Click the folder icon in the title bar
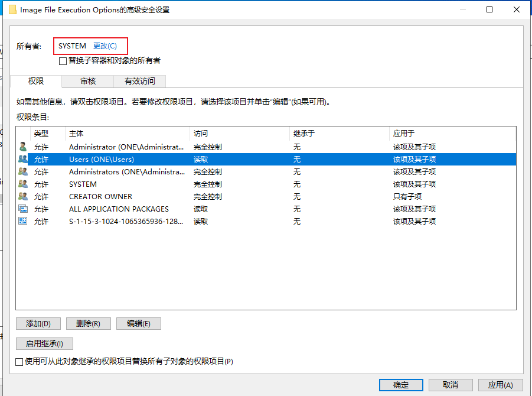Screen dimensions: 532x396 [12, 10]
